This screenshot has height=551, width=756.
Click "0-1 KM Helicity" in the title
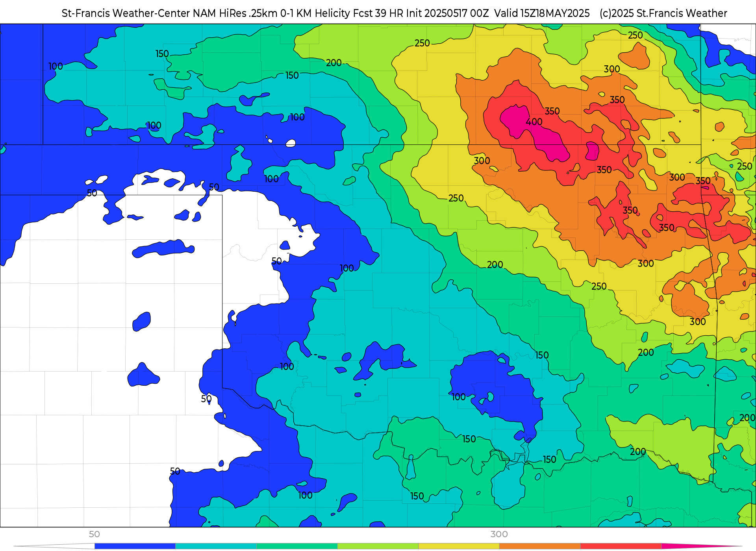pyautogui.click(x=315, y=13)
